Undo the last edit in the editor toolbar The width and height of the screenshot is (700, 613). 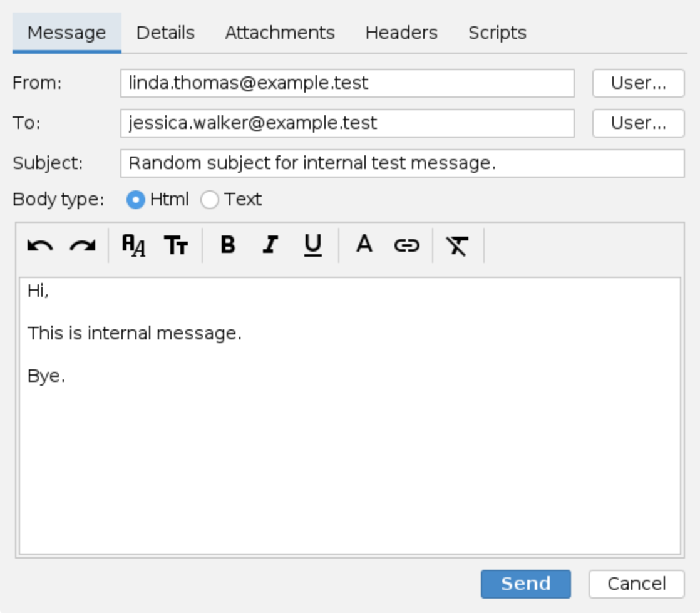pos(40,245)
